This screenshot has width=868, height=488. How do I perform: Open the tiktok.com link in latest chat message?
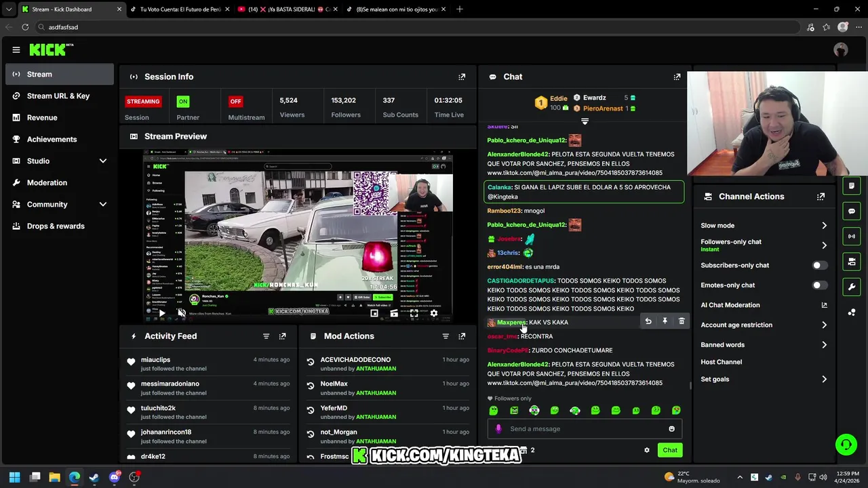(x=574, y=383)
